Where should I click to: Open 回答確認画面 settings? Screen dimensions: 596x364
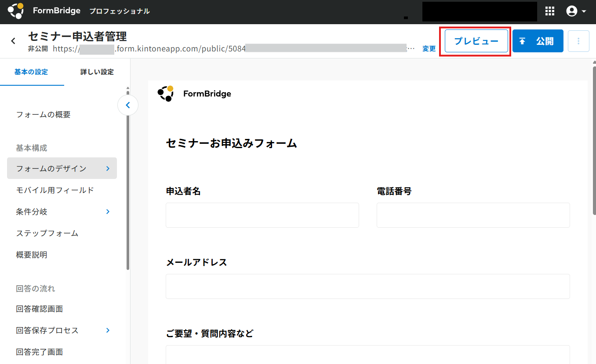[40, 309]
